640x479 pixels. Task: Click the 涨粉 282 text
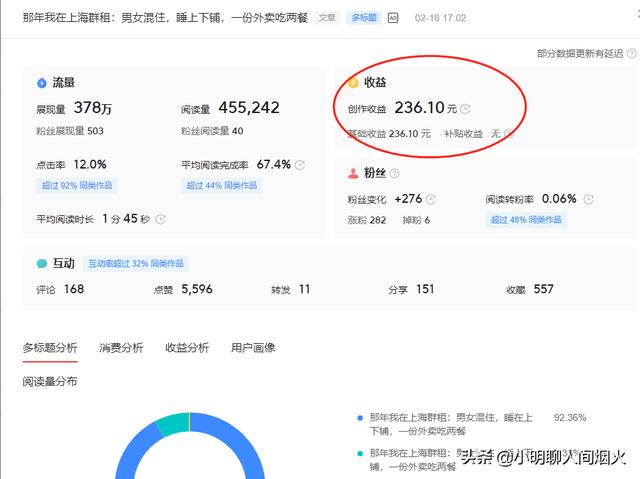click(x=367, y=220)
